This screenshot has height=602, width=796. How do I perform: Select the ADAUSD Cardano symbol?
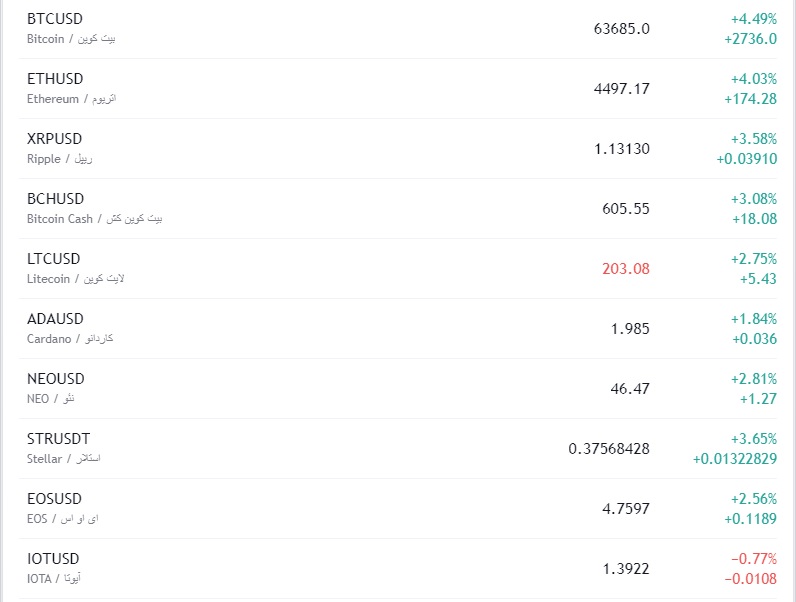[55, 319]
